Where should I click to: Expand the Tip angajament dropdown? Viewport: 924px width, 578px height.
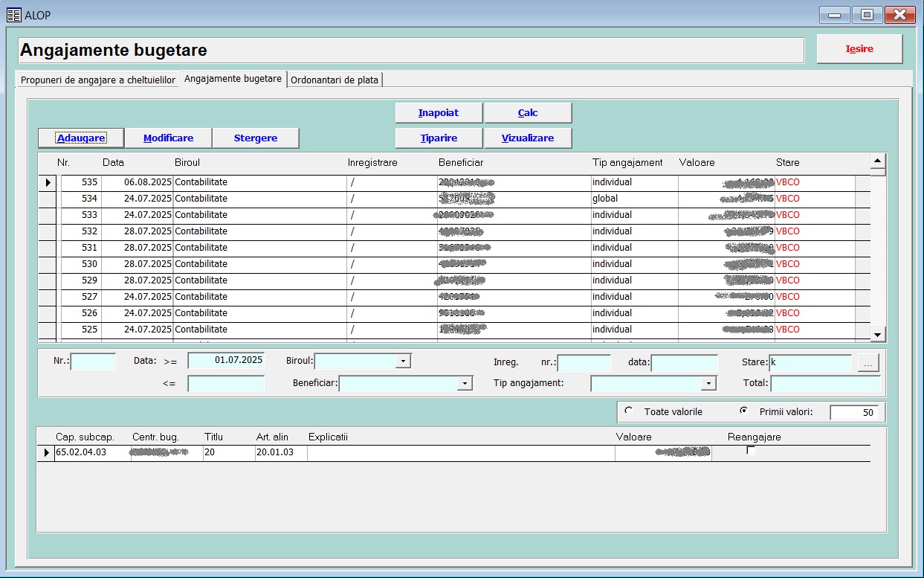click(708, 383)
